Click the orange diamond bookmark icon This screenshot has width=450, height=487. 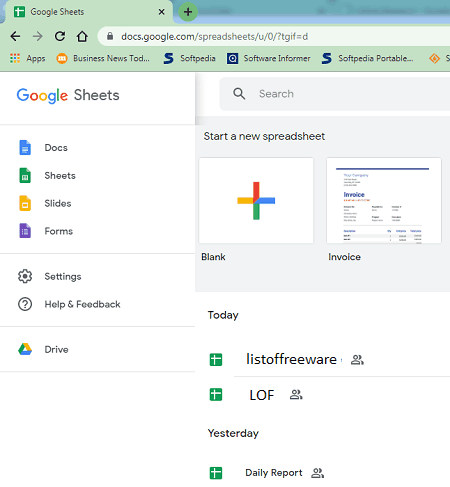434,58
